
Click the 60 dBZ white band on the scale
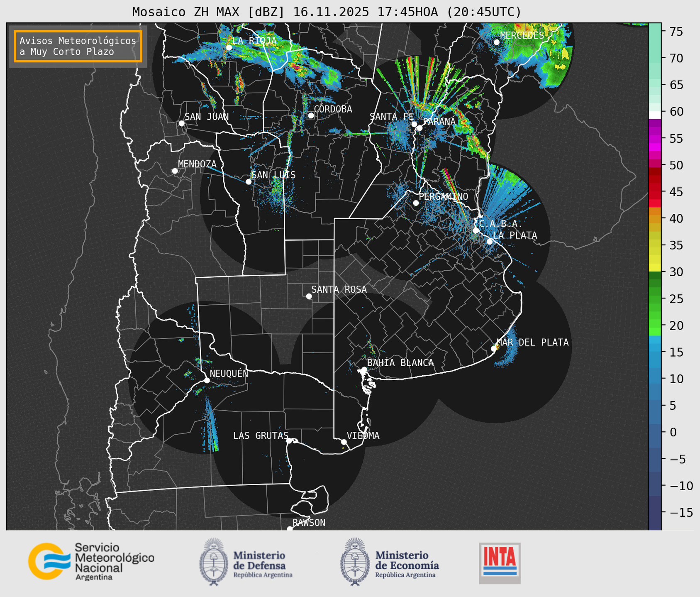point(655,115)
